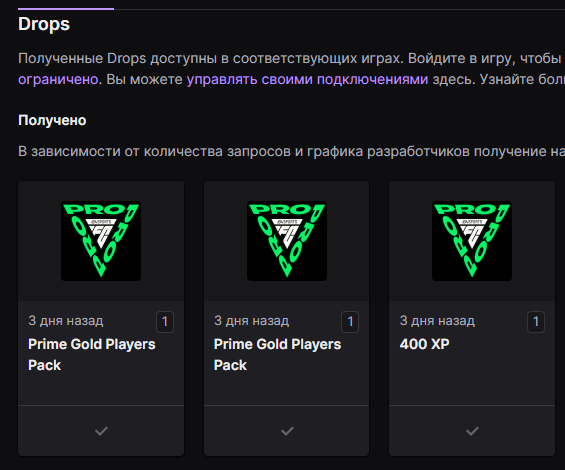Image resolution: width=565 pixels, height=470 pixels.
Task: Click the checkmark icon below 400 XP
Action: point(472,431)
